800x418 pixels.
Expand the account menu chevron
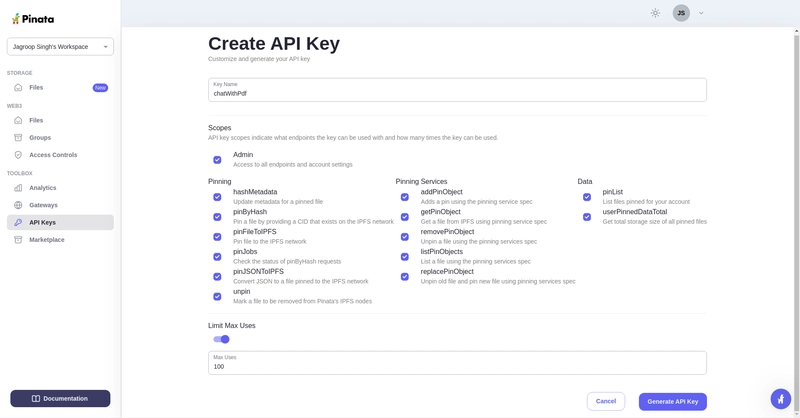click(701, 13)
